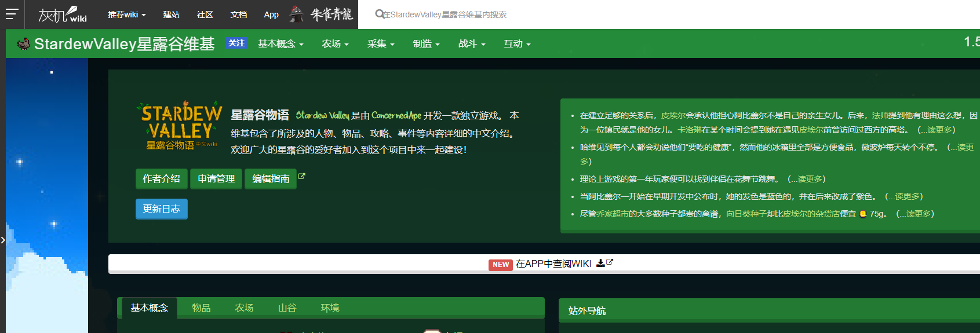This screenshot has height=333, width=980.
Task: Click the gold coin icon before 75g
Action: 863,214
